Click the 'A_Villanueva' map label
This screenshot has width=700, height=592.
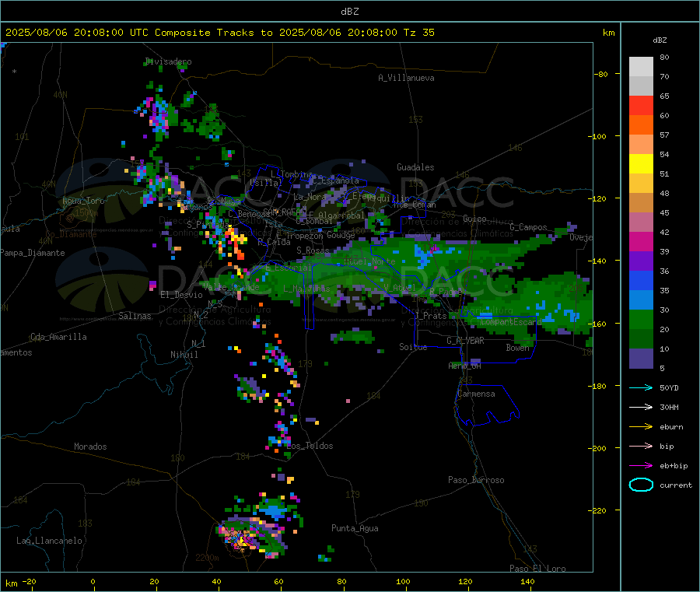[406, 78]
